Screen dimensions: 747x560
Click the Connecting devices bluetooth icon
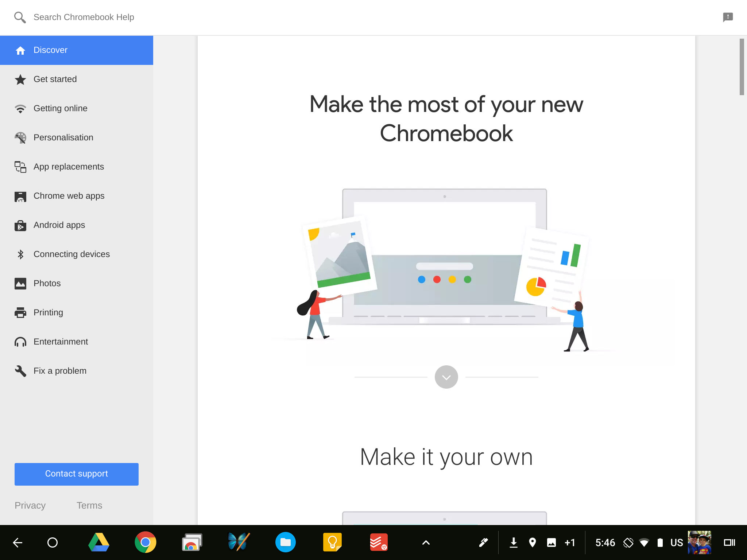20,254
